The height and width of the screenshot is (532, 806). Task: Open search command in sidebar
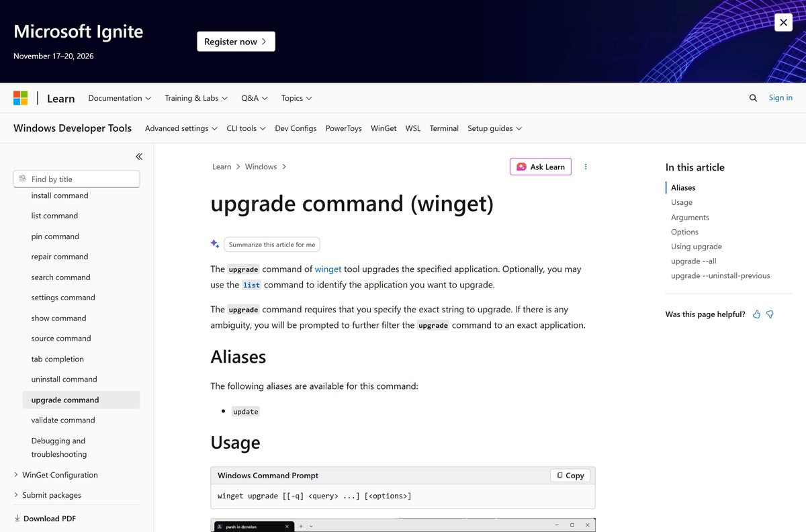point(60,277)
